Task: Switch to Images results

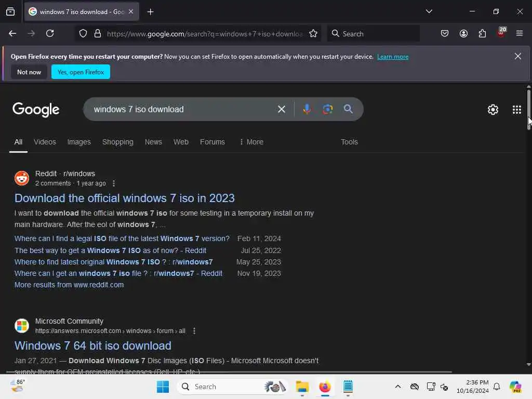Action: [x=79, y=142]
